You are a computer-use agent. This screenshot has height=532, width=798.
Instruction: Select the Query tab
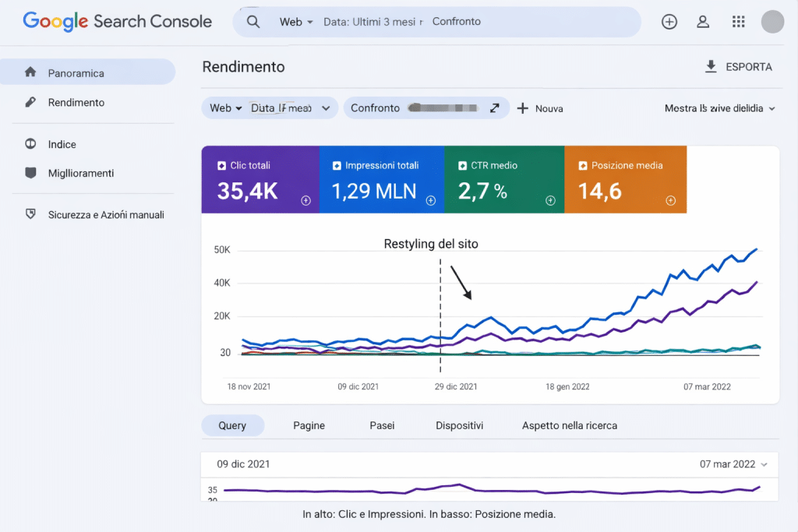(x=232, y=426)
